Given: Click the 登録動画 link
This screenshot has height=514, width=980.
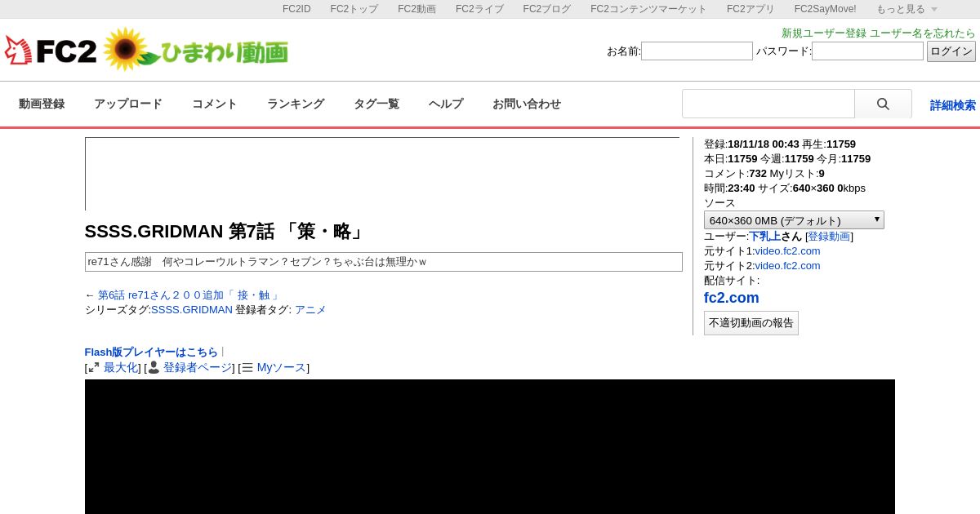Looking at the screenshot, I should (x=829, y=237).
